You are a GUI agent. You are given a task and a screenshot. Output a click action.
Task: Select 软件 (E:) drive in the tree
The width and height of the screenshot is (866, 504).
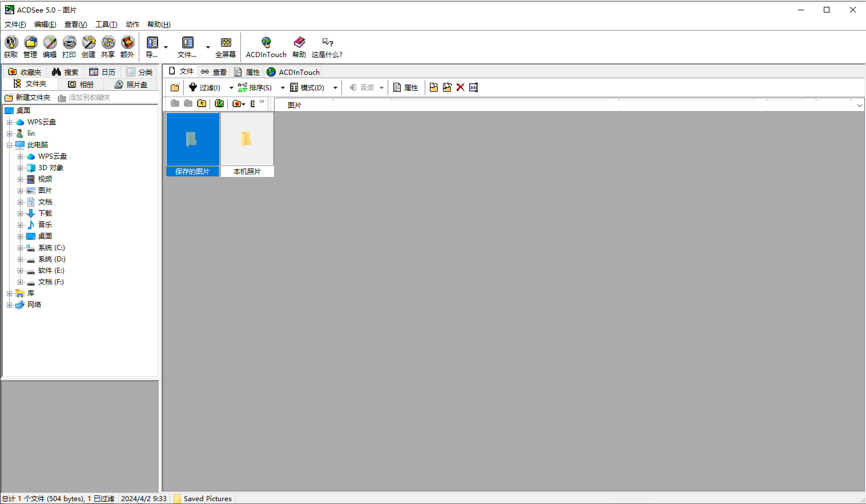[51, 271]
